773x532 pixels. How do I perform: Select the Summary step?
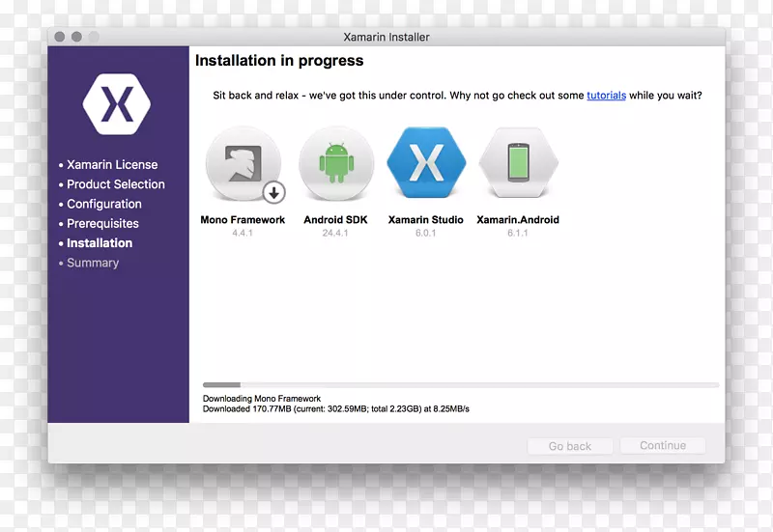pos(93,263)
